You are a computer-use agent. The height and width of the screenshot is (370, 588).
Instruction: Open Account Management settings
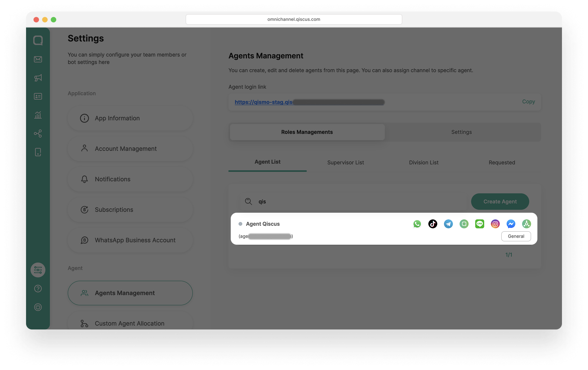[130, 149]
